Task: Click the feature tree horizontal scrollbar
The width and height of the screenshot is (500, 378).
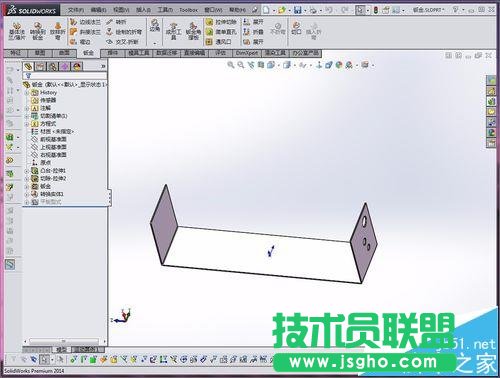Action: (64, 341)
